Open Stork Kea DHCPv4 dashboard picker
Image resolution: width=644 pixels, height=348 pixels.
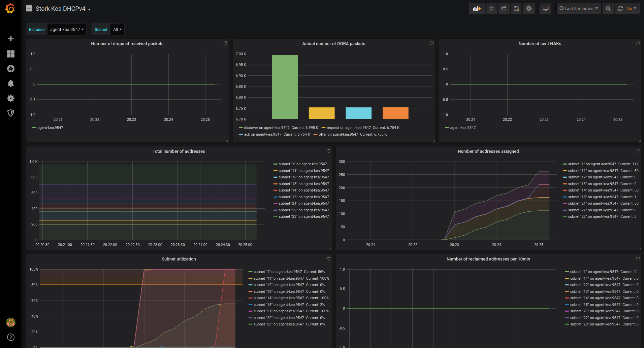[x=63, y=9]
